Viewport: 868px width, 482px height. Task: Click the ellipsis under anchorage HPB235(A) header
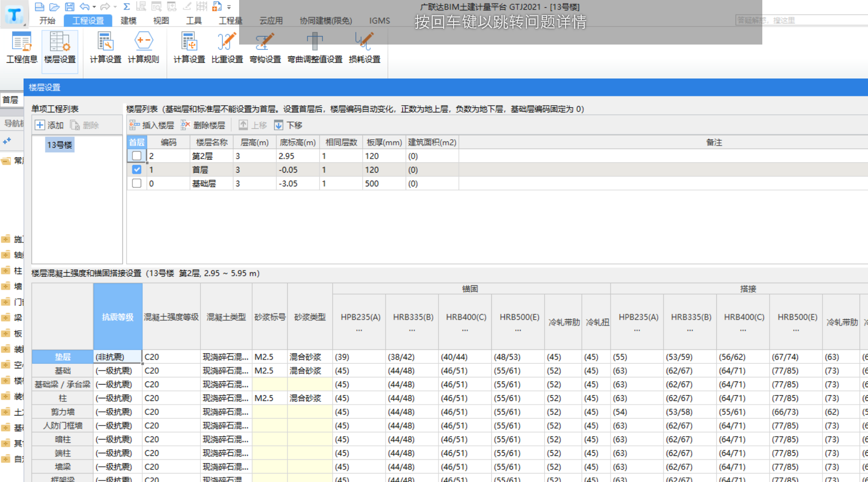click(359, 330)
